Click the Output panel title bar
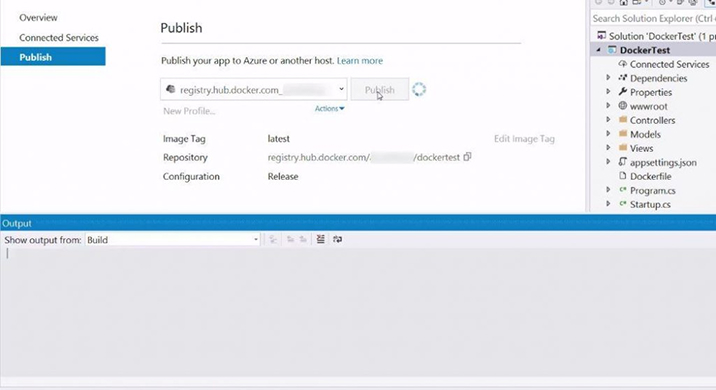The image size is (716, 390). [358, 223]
